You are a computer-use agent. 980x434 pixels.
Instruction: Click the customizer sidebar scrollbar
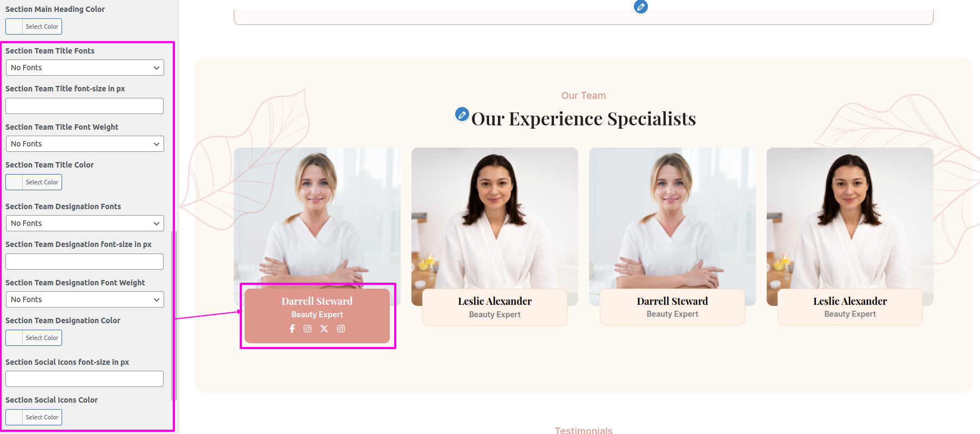click(x=174, y=316)
